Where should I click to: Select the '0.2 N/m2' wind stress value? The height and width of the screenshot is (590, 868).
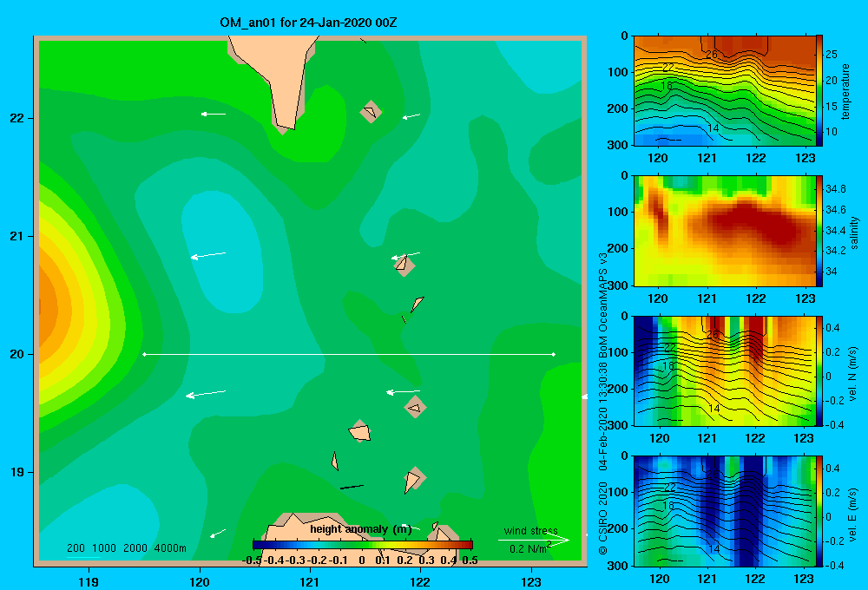[x=530, y=548]
